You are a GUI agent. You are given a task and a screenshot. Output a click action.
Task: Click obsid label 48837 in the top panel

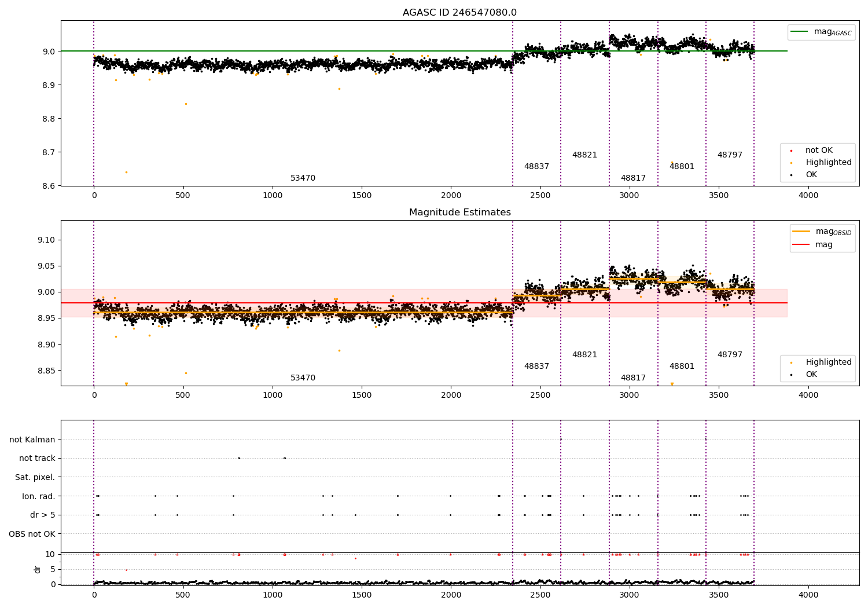tap(536, 167)
